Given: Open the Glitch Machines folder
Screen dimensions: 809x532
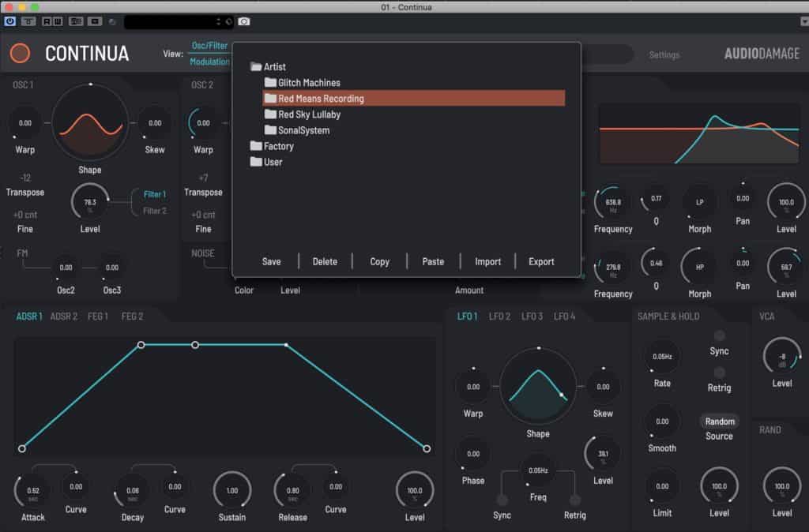Looking at the screenshot, I should tap(303, 82).
